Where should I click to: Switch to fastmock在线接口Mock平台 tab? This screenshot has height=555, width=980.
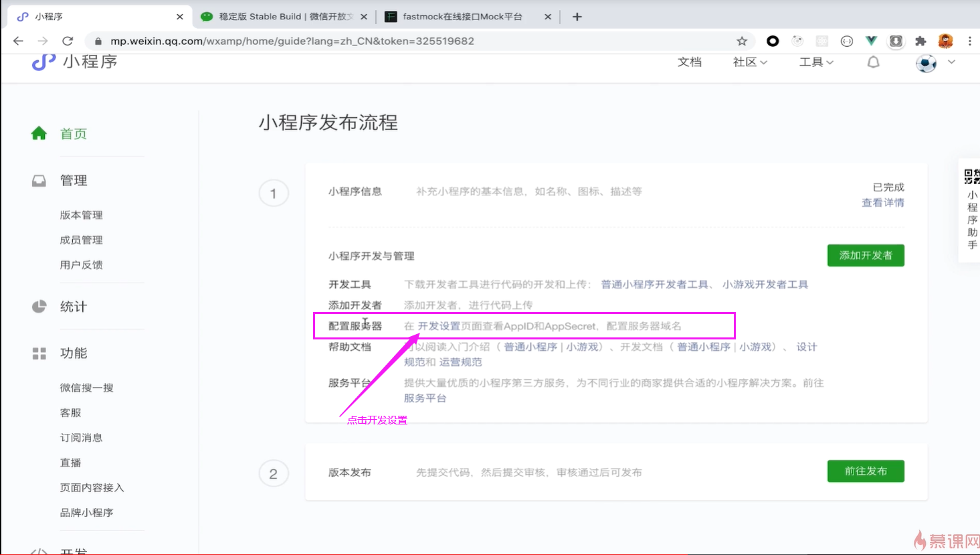click(468, 17)
